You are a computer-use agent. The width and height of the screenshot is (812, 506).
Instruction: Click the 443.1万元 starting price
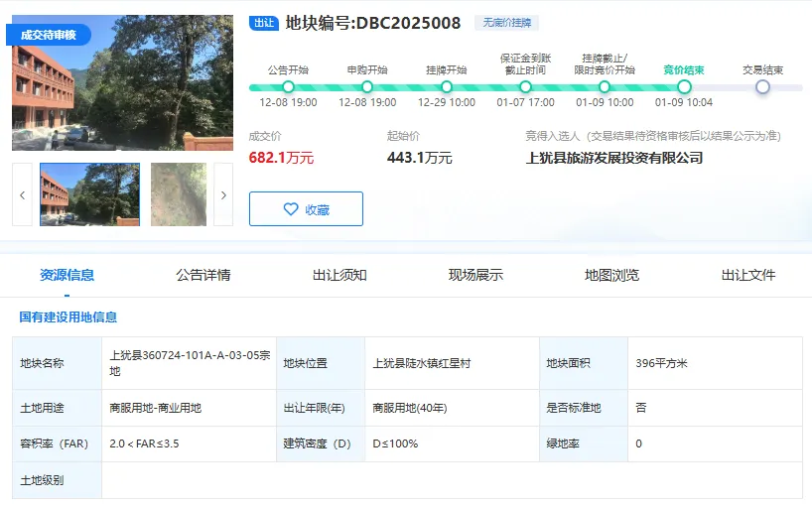tap(420, 158)
